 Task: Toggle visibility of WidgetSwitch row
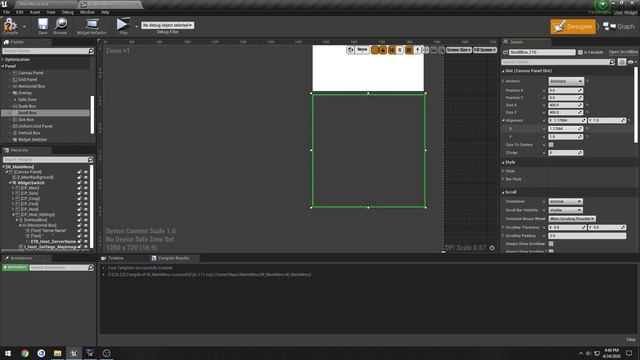pyautogui.click(x=86, y=183)
